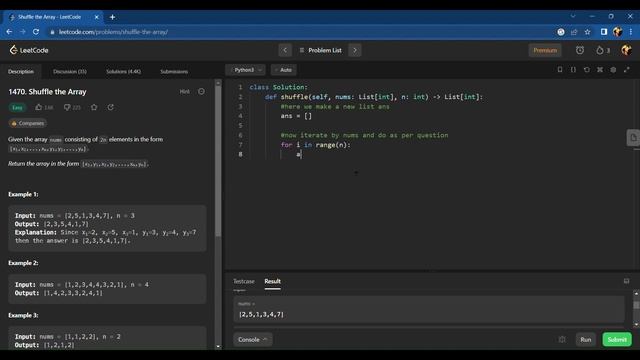Switch to the Submissions tab
640x360 pixels.
[x=174, y=71]
